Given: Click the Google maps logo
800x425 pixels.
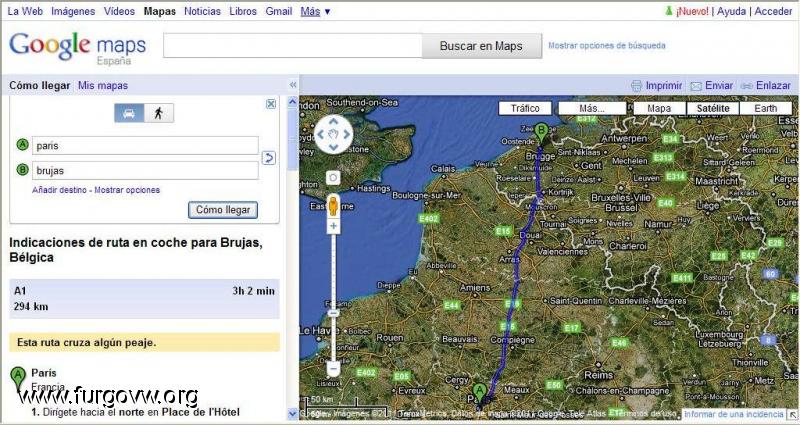Looking at the screenshot, I should [x=78, y=48].
